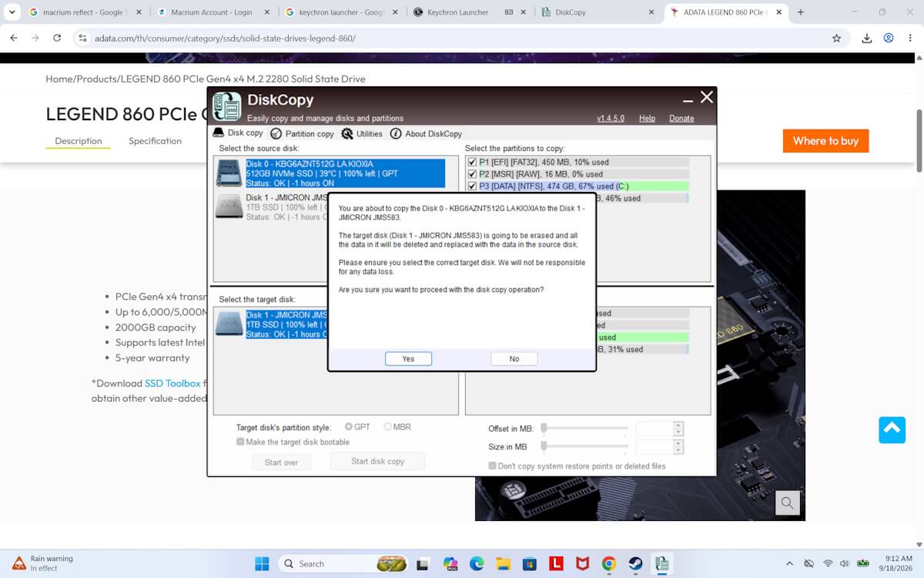
Task: Click the Offset in MB spinner arrows
Action: click(678, 428)
